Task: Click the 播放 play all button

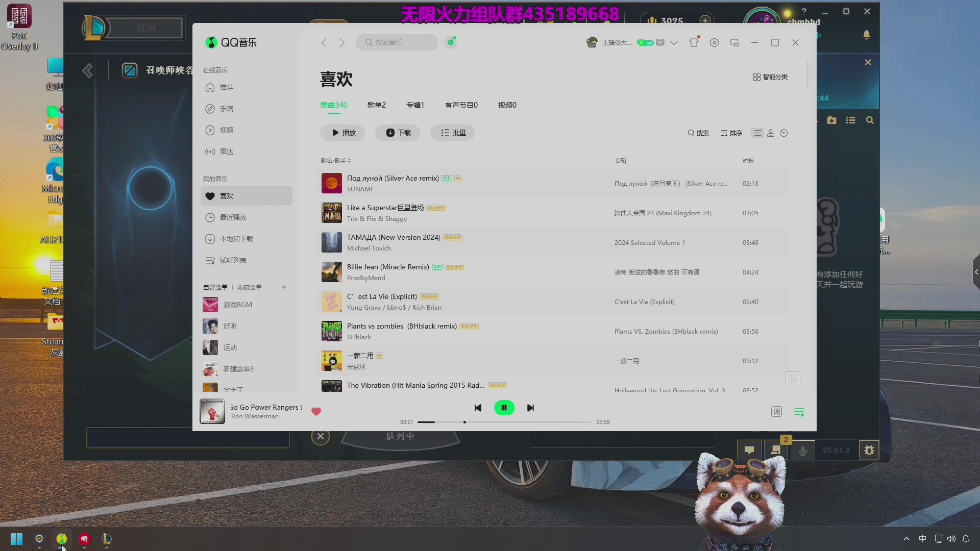Action: coord(342,133)
